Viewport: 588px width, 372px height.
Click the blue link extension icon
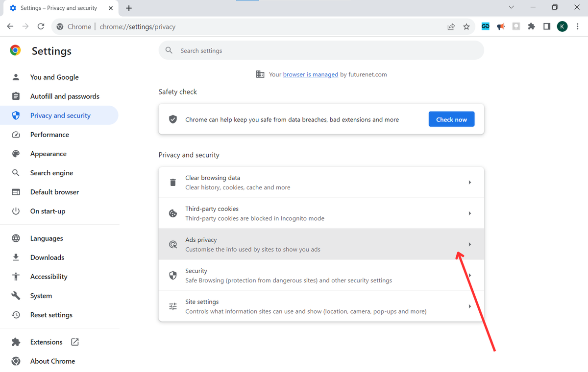click(485, 26)
